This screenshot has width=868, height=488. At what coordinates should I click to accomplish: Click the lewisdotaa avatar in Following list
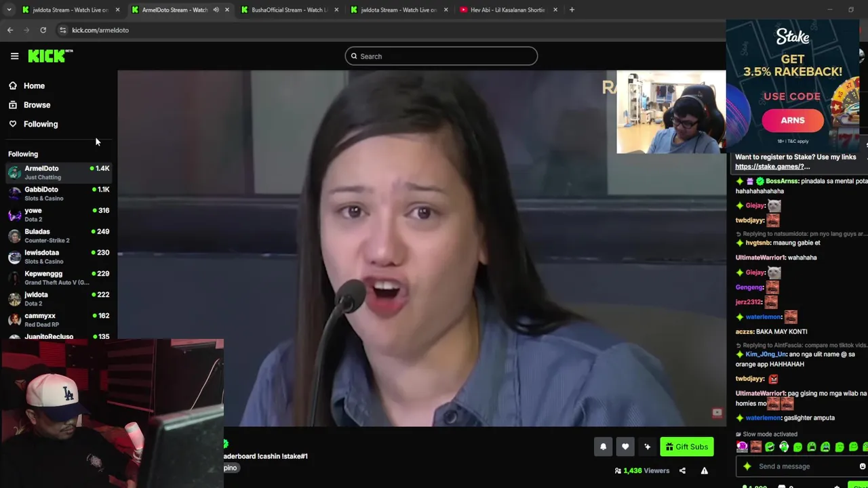click(14, 256)
